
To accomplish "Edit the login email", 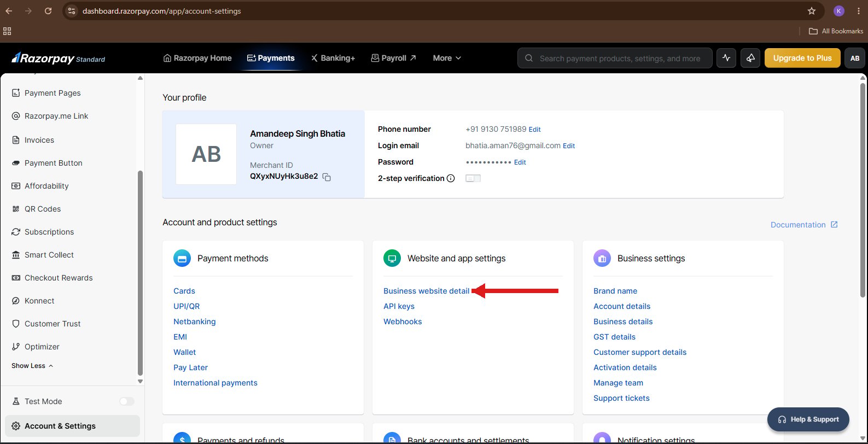I will pyautogui.click(x=569, y=146).
